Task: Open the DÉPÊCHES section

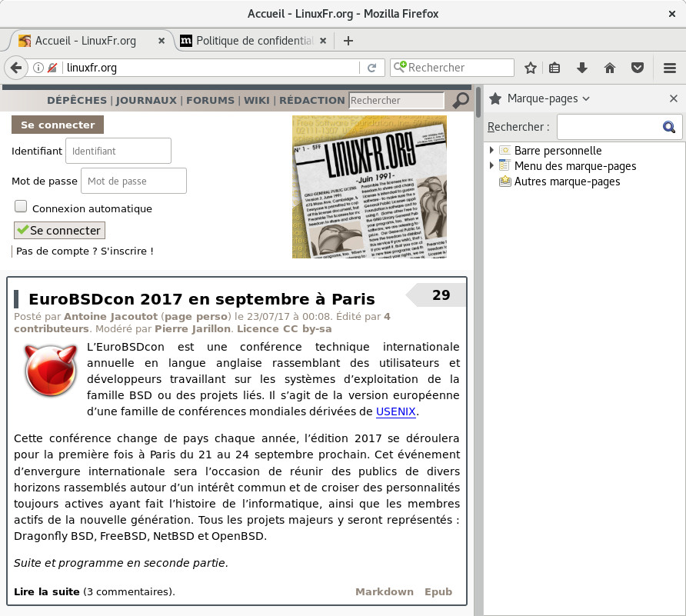Action: (77, 100)
